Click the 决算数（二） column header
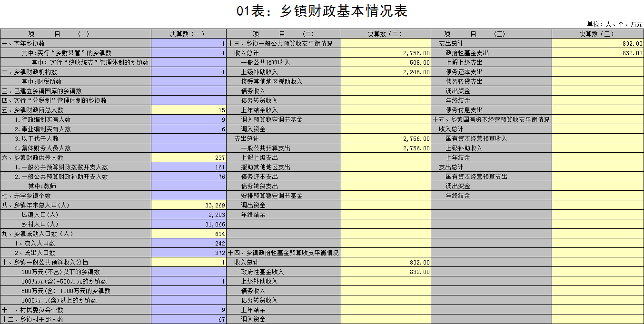Screen dimensions: 644x324 (386, 34)
